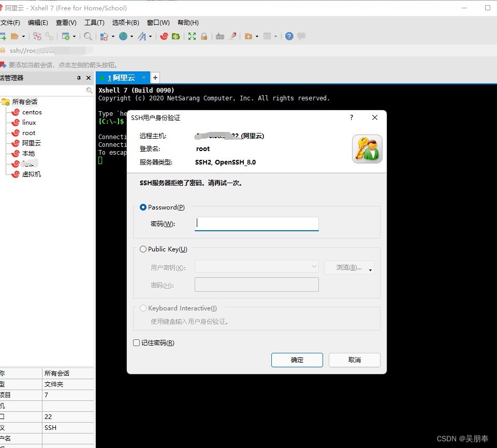Select the 虚拟机 session
This screenshot has width=497, height=448.
(32, 174)
